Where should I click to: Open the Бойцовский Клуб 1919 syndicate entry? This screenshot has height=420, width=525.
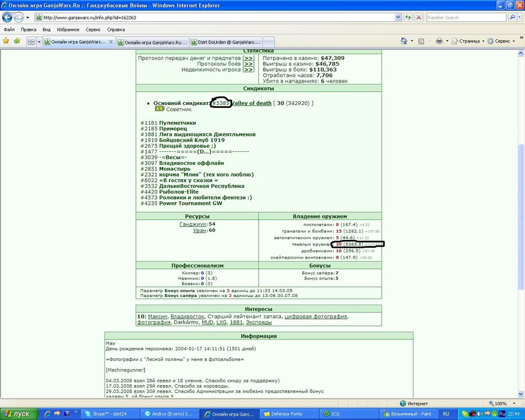coord(192,140)
